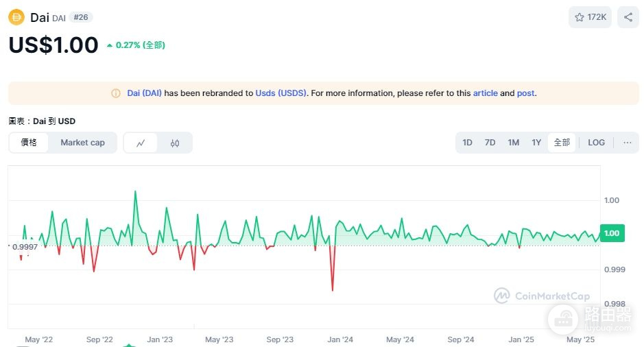
Task: Click the 0.999 axis label
Action: tap(615, 270)
